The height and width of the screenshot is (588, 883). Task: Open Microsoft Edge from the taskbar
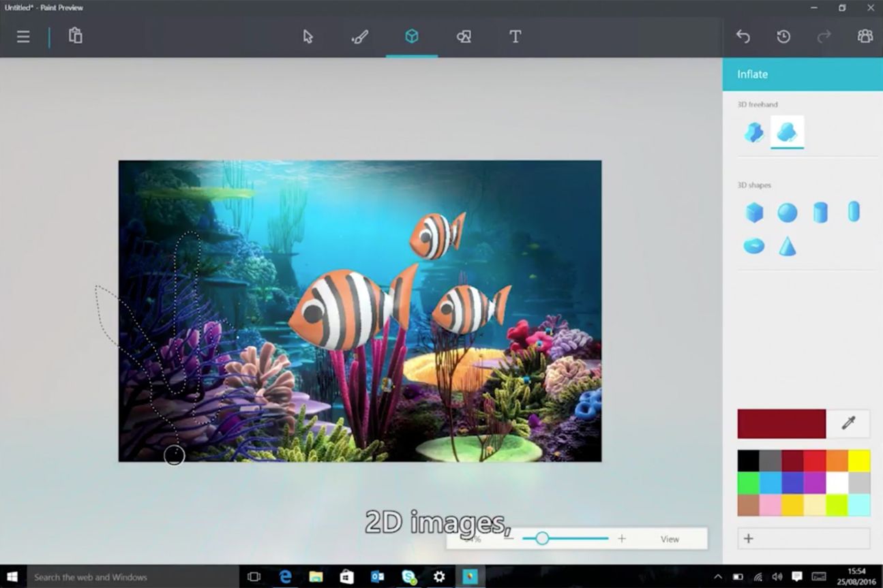286,577
